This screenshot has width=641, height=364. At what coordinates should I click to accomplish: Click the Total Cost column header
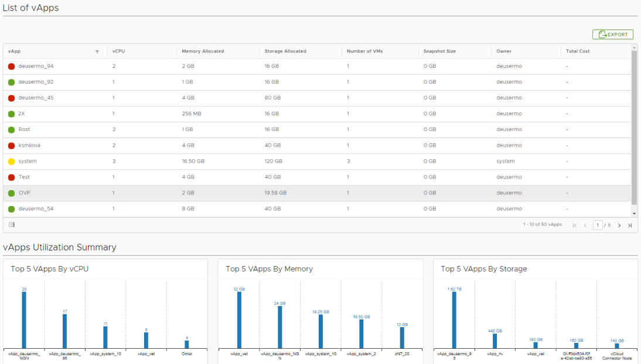[578, 51]
